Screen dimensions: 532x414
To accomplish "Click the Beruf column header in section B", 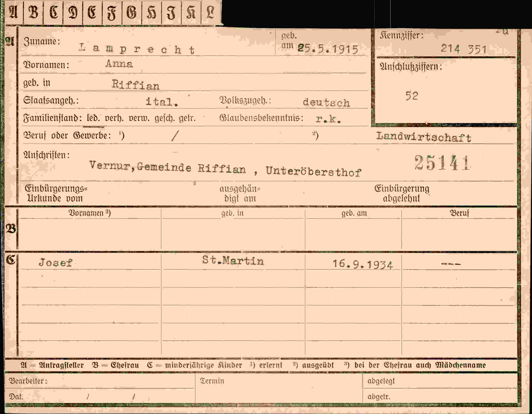I will tap(459, 213).
